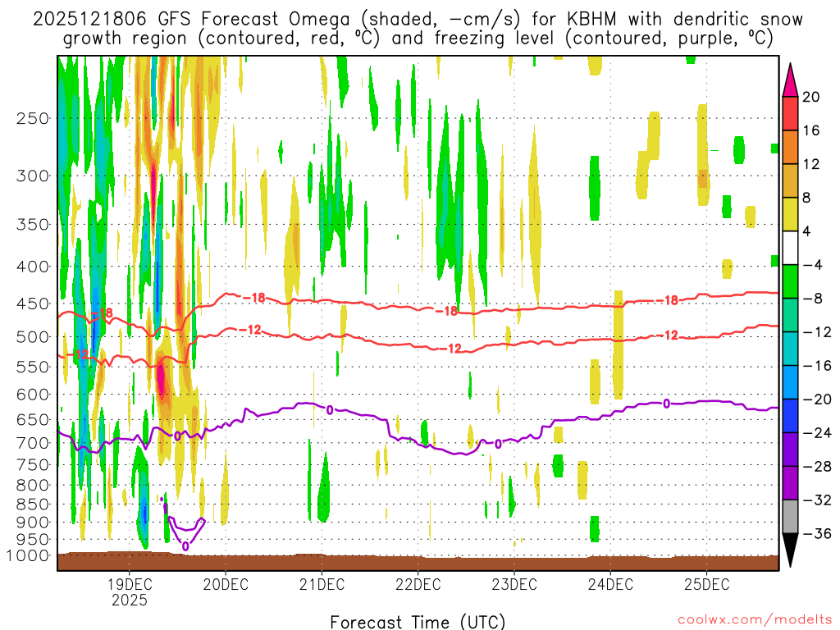This screenshot has width=840, height=630.
Task: Click the 25DEC date label
Action: [x=706, y=584]
